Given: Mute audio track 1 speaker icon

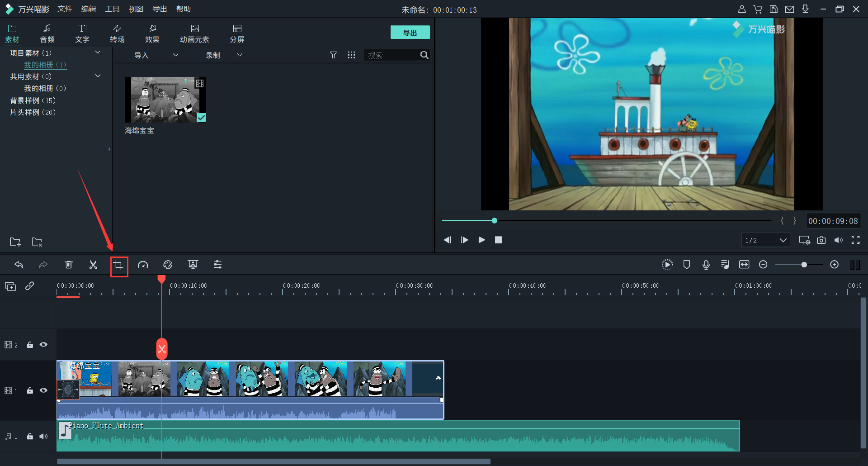Looking at the screenshot, I should [x=43, y=437].
